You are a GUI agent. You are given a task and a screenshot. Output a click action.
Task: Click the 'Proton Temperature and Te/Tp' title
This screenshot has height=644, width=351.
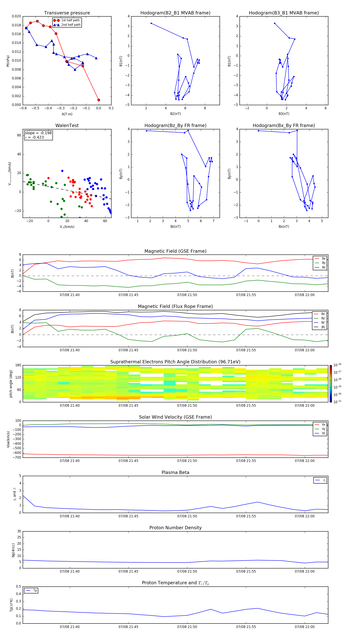coord(175,583)
